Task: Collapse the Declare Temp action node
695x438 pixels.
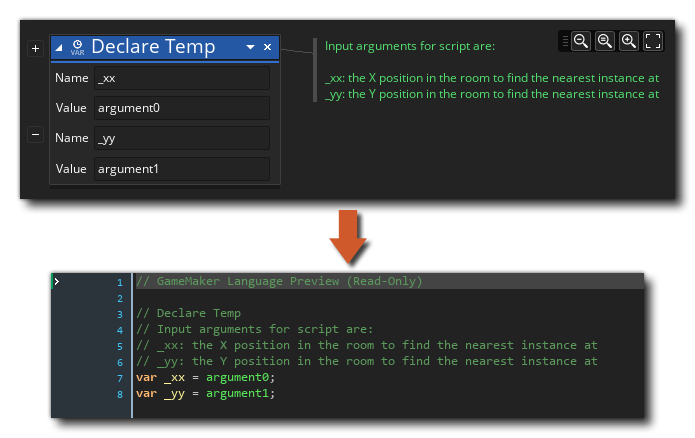Action: pyautogui.click(x=60, y=47)
